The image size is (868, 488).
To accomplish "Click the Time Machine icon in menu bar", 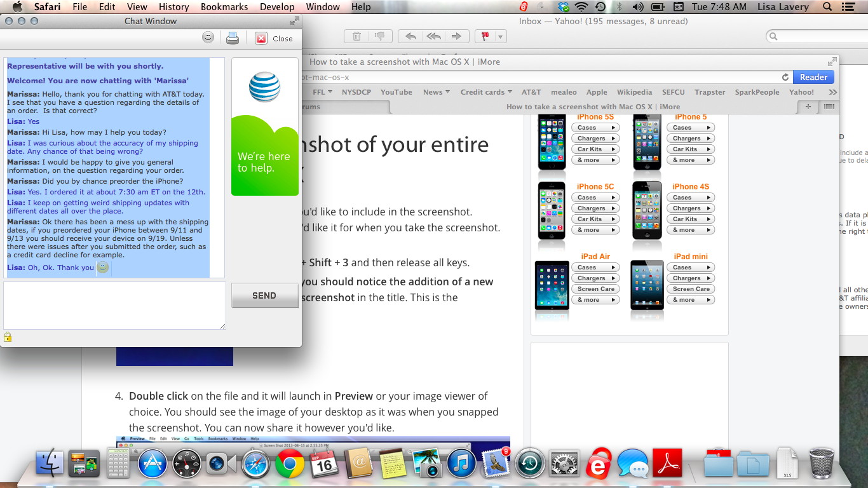I will [600, 7].
